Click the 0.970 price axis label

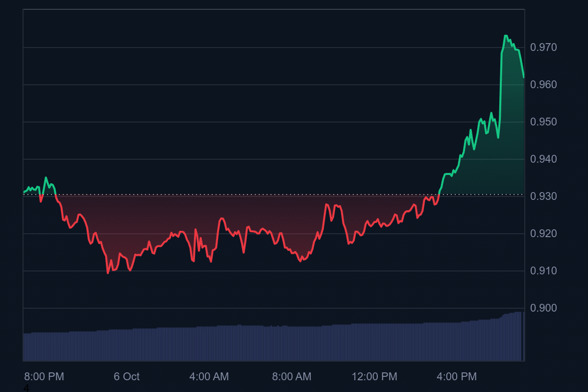click(543, 48)
